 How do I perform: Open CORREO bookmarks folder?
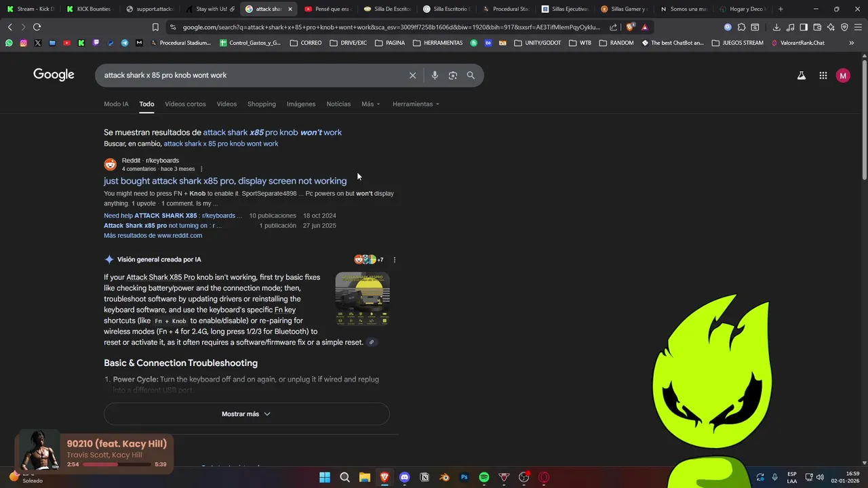click(306, 43)
